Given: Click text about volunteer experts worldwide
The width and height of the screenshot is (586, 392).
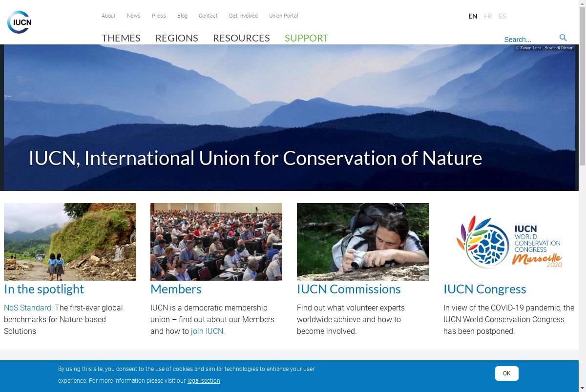Looking at the screenshot, I should 351,319.
